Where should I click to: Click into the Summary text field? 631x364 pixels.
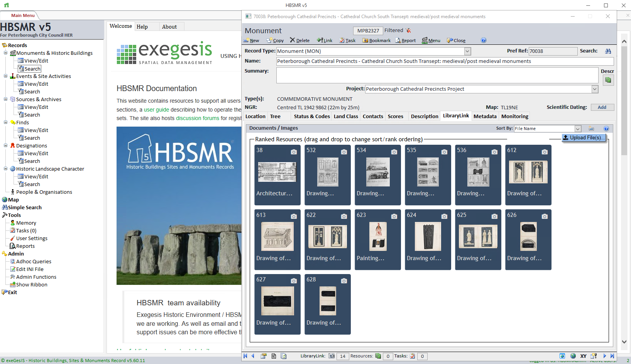[x=437, y=75]
